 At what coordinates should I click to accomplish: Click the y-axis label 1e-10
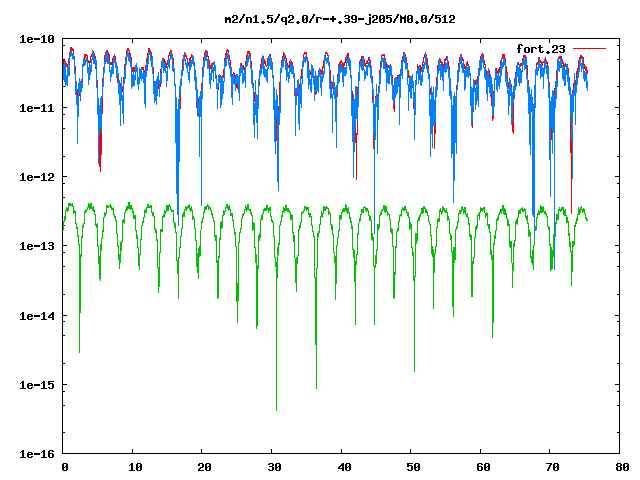click(x=37, y=39)
